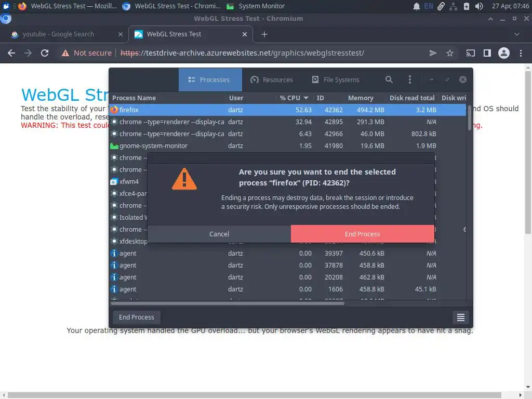Image resolution: width=532 pixels, height=399 pixels.
Task: Open the Chromium profile avatar
Action: coord(504,53)
